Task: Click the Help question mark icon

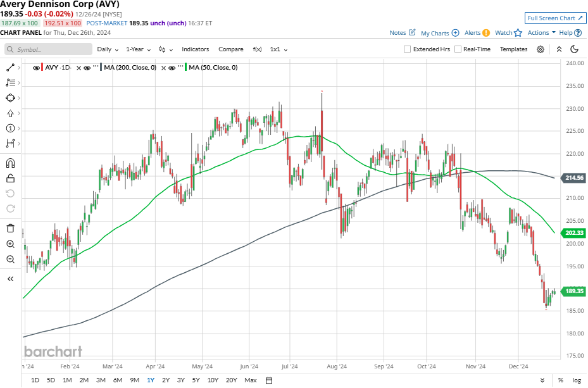Action: click(x=578, y=33)
